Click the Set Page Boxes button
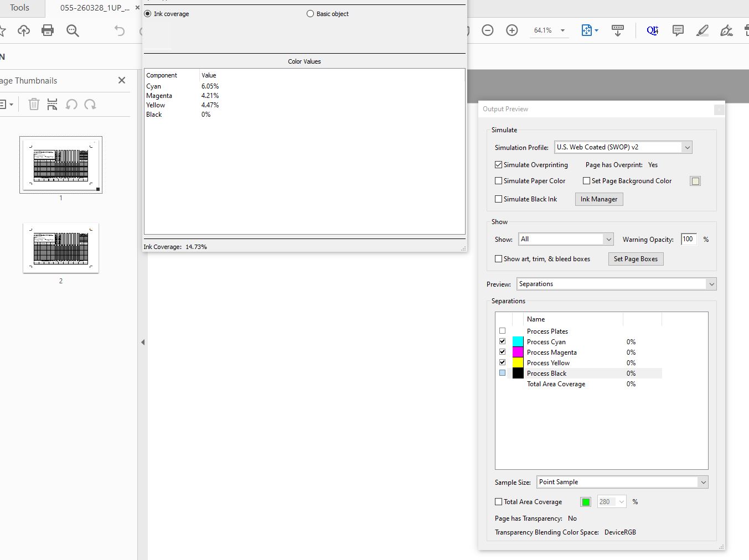Image resolution: width=749 pixels, height=560 pixels. click(635, 259)
